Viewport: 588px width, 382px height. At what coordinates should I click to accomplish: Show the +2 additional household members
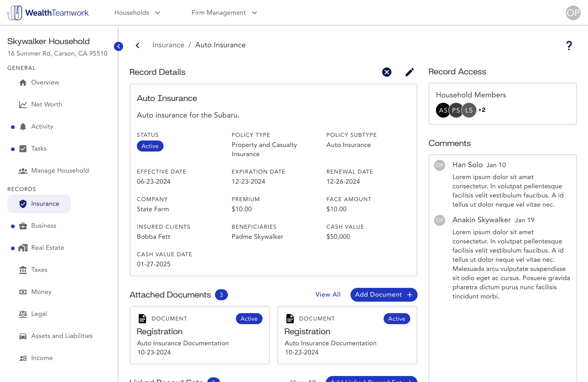click(482, 110)
